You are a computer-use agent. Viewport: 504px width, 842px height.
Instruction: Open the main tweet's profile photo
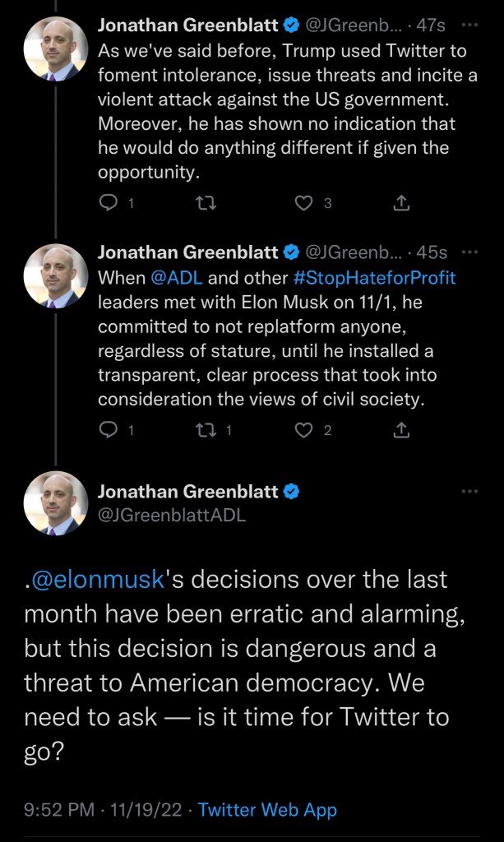(x=55, y=503)
